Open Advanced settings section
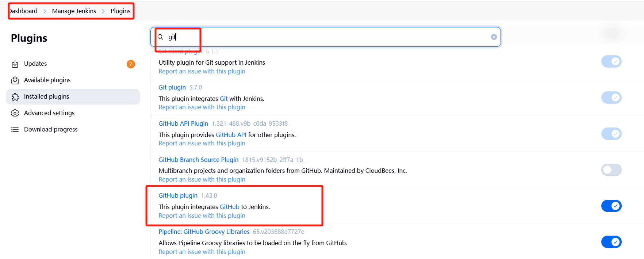This screenshot has height=259, width=644. [x=73, y=113]
